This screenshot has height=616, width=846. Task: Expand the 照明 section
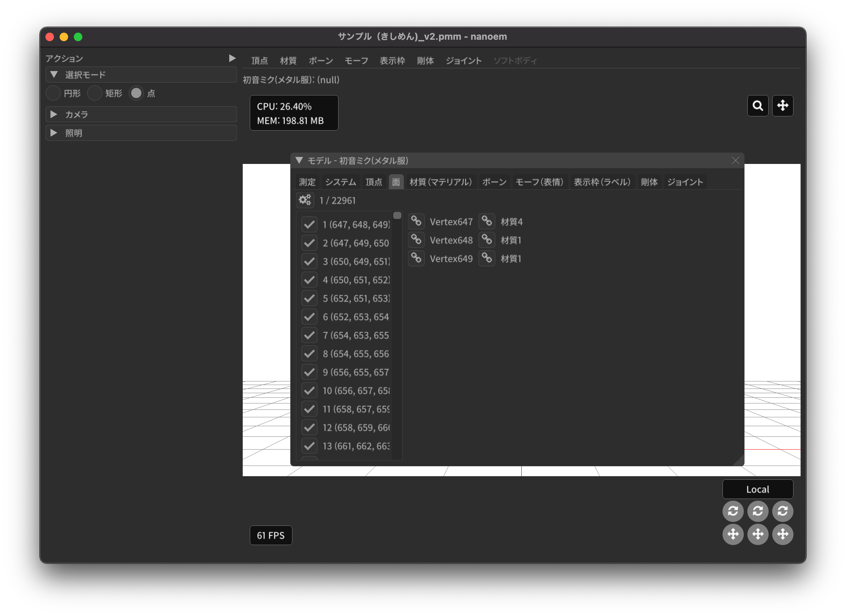click(54, 133)
